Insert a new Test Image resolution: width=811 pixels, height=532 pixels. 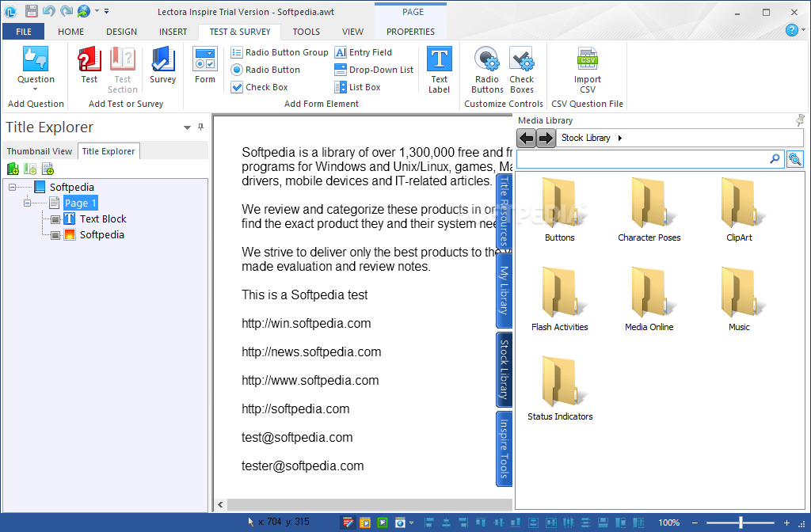tap(89, 65)
